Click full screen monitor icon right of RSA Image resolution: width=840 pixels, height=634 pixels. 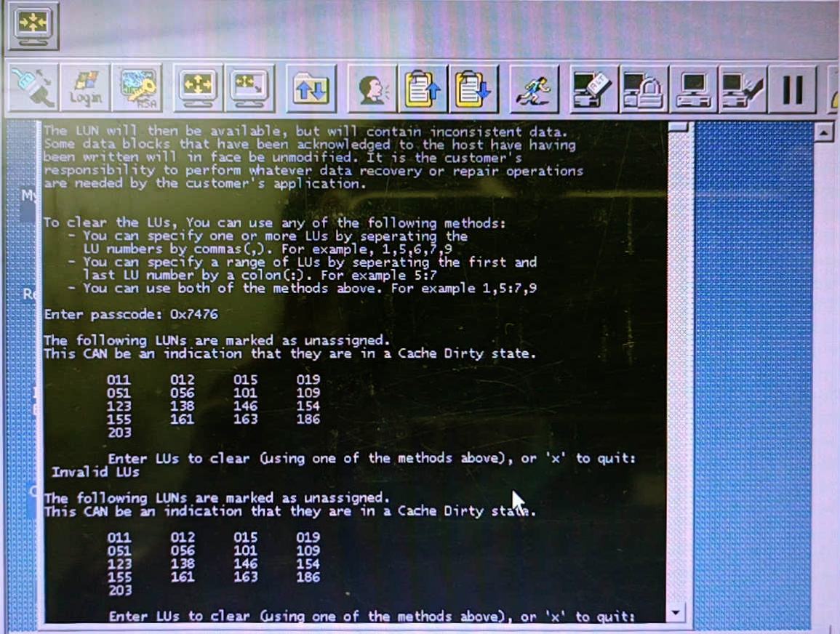tap(198, 89)
